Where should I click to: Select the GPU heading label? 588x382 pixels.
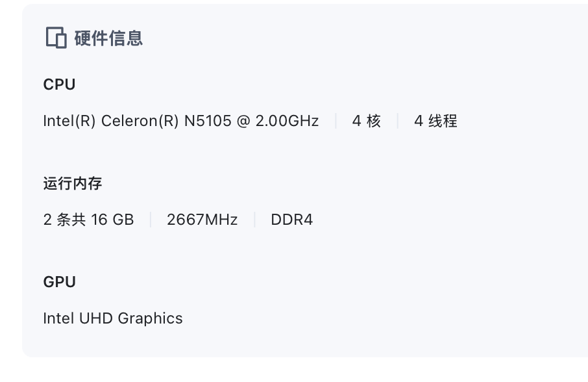[x=59, y=282]
